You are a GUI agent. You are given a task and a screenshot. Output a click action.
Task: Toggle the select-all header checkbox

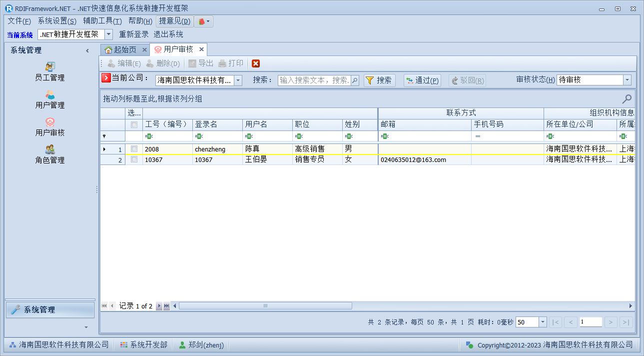pos(134,124)
